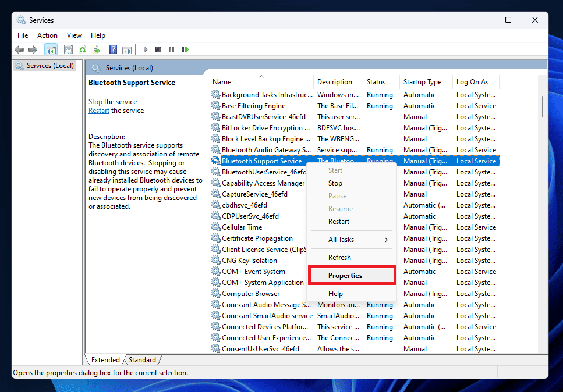
Task: Minimize the Services window
Action: point(482,20)
